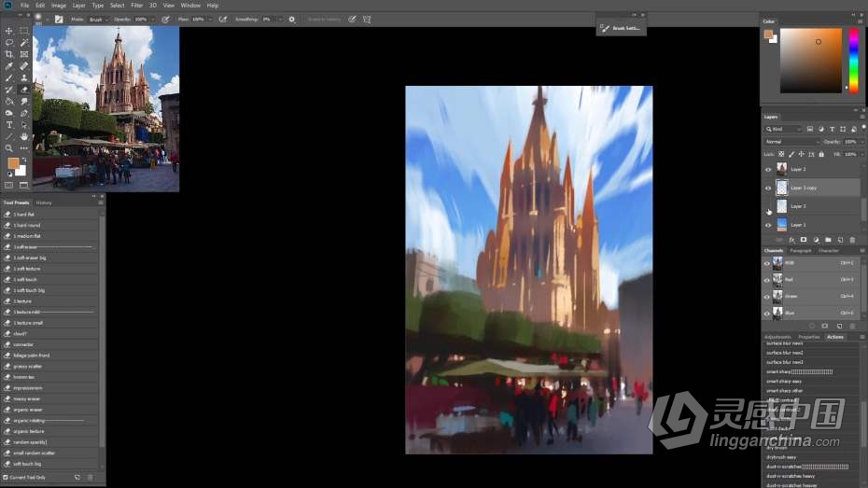
Task: Open layer filter Kind dropdown
Action: (783, 129)
